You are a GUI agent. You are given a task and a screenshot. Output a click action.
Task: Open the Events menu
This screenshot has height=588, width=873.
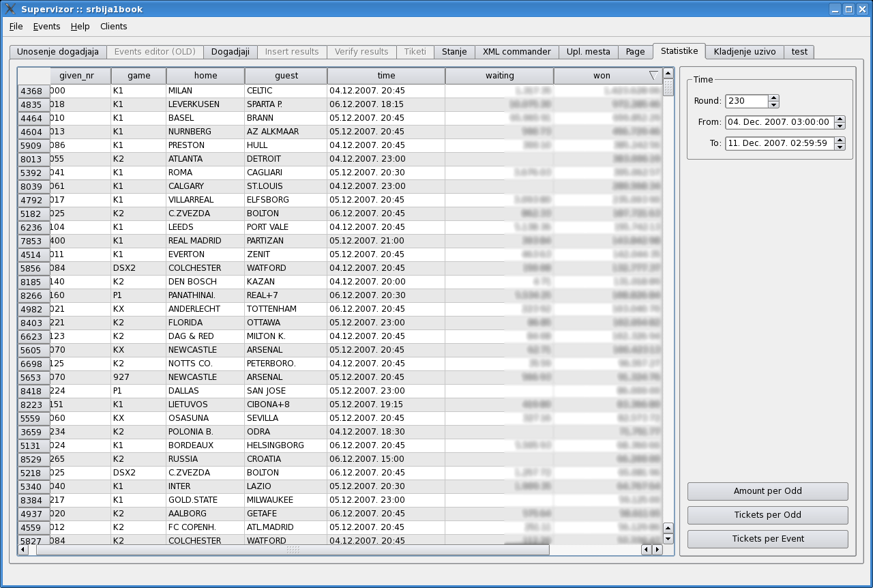[x=46, y=27]
